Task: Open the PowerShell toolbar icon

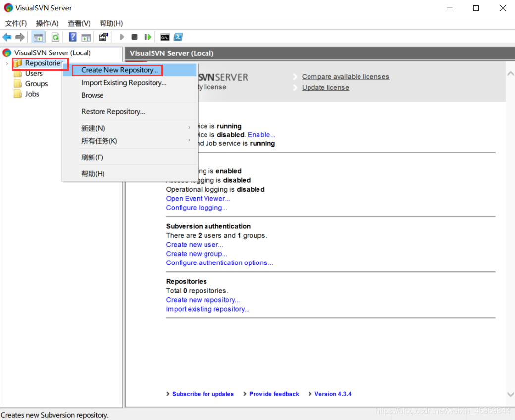Action: pos(178,37)
